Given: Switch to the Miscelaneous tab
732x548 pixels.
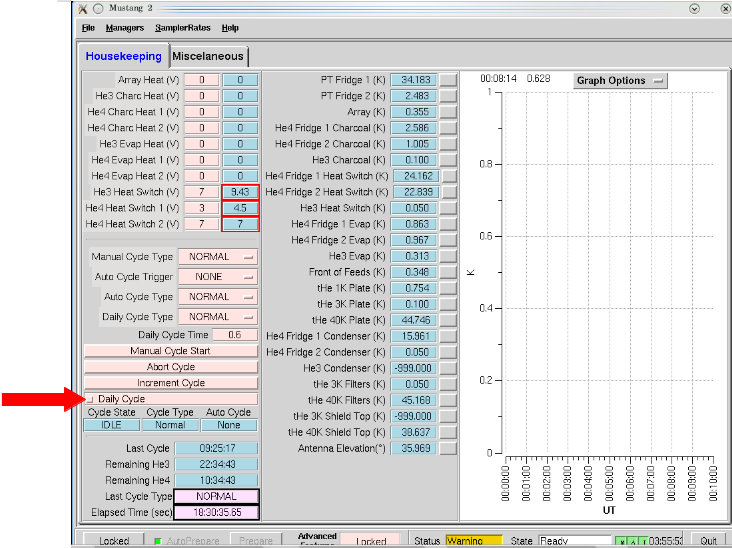Looking at the screenshot, I should (208, 56).
